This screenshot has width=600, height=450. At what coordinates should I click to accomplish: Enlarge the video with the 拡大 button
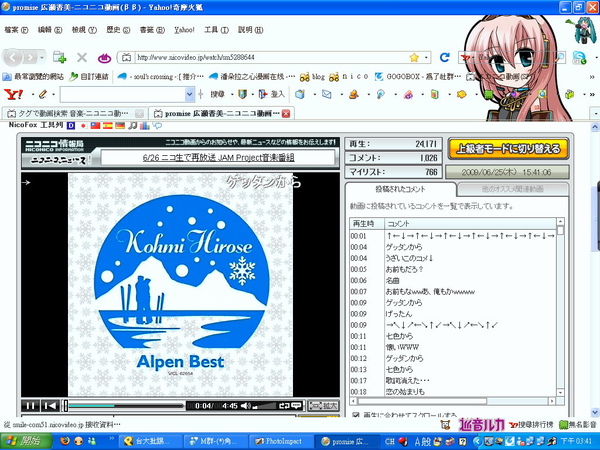point(323,406)
